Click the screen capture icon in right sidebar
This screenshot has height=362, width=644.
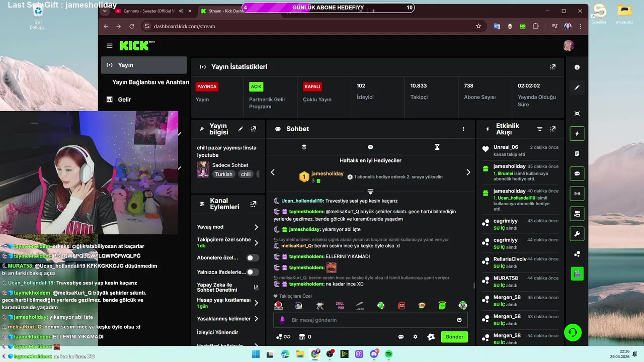pos(577,114)
